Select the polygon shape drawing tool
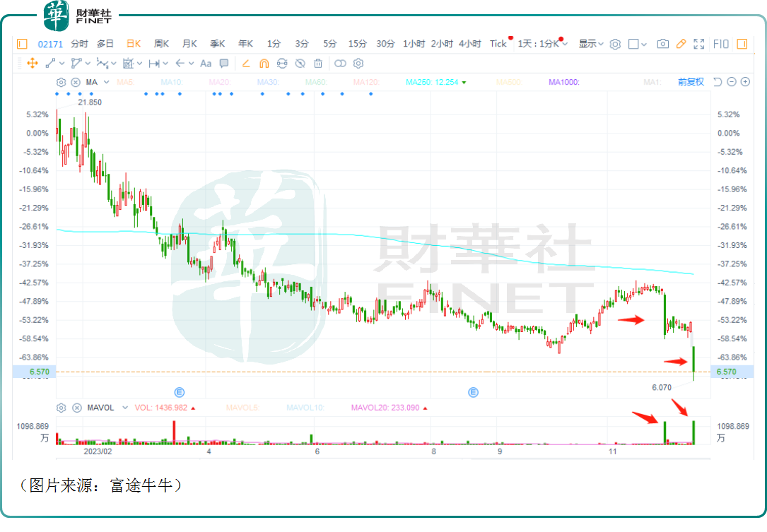Viewport: 767px width, 532px height. [x=76, y=63]
